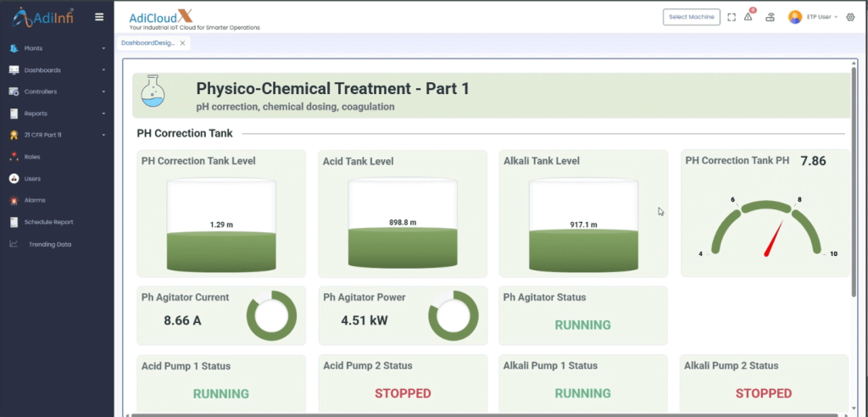Click the Reports sidebar icon
This screenshot has width=868, height=417.
tap(14, 114)
